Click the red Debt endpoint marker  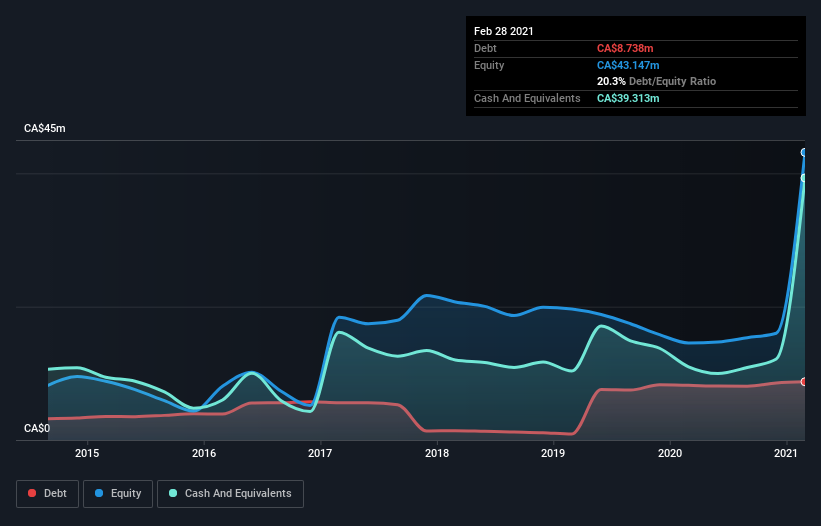click(804, 382)
